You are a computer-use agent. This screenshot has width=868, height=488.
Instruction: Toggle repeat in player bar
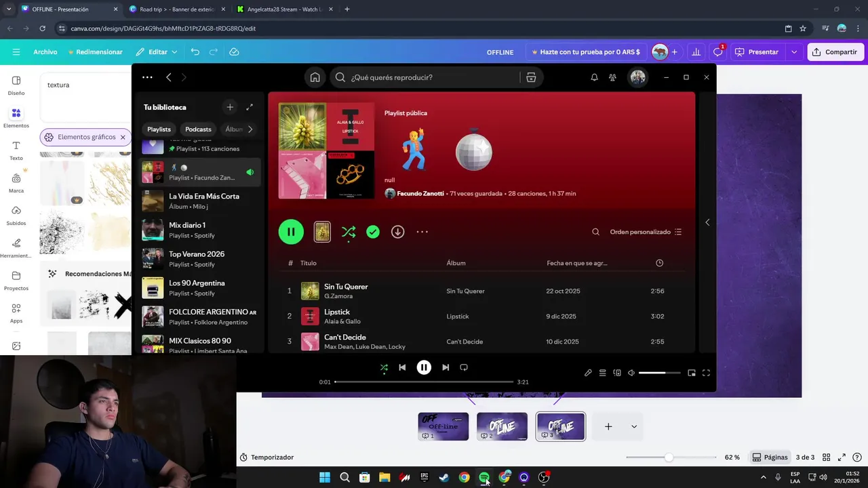[464, 367]
